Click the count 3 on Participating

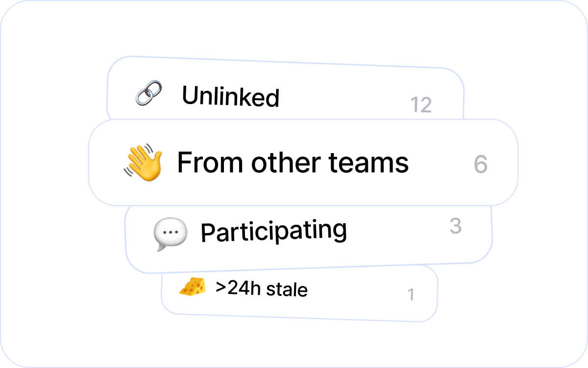(455, 226)
